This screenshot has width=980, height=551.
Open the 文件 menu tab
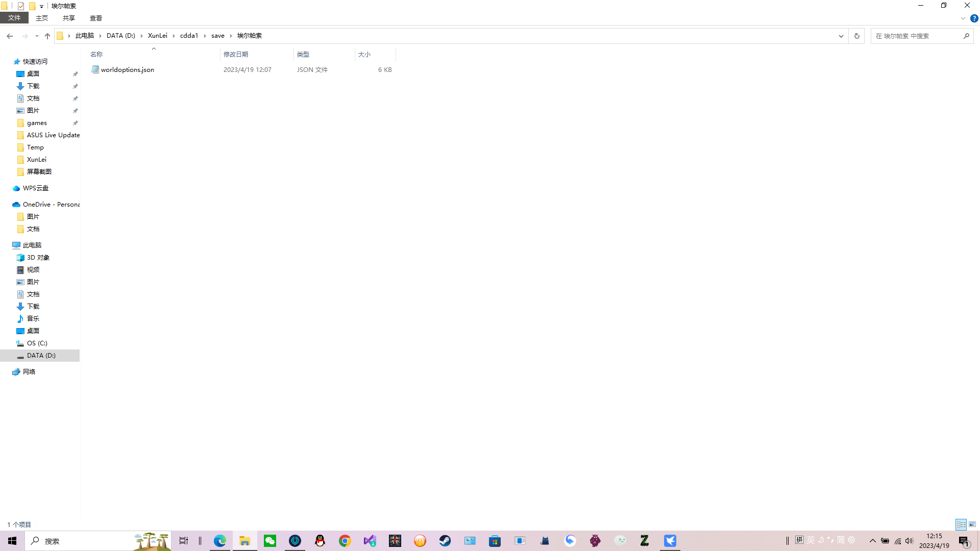click(14, 18)
